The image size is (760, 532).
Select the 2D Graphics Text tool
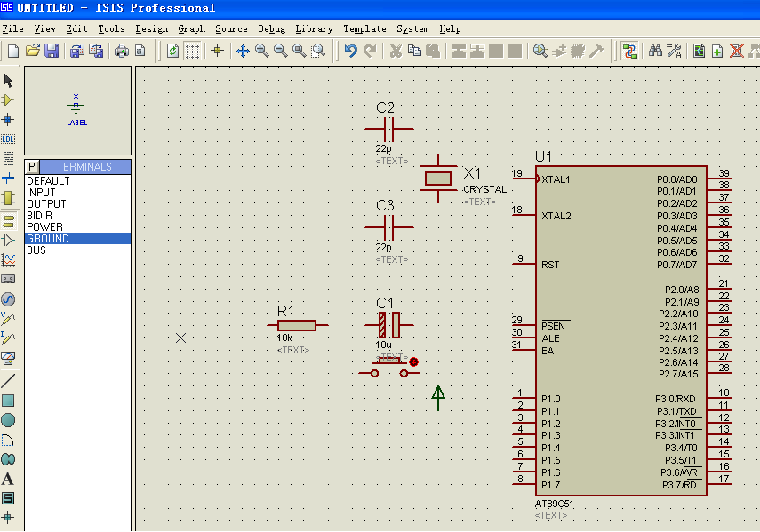click(x=8, y=479)
